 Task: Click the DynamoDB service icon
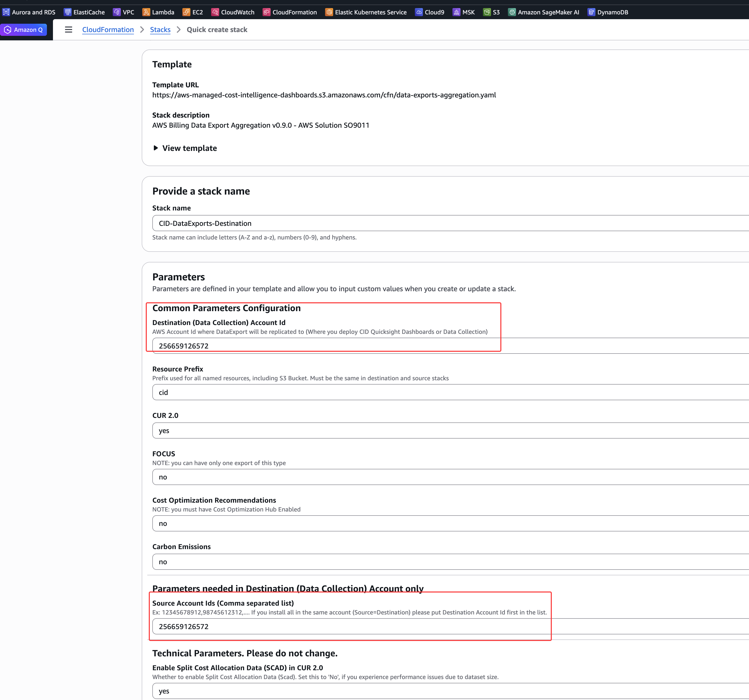coord(591,12)
